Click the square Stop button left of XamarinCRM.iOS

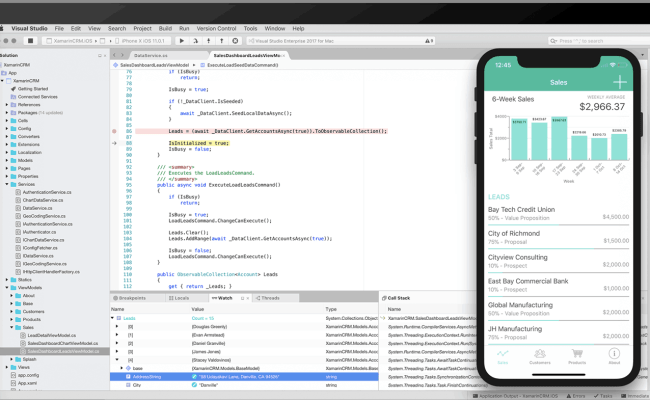click(x=30, y=41)
